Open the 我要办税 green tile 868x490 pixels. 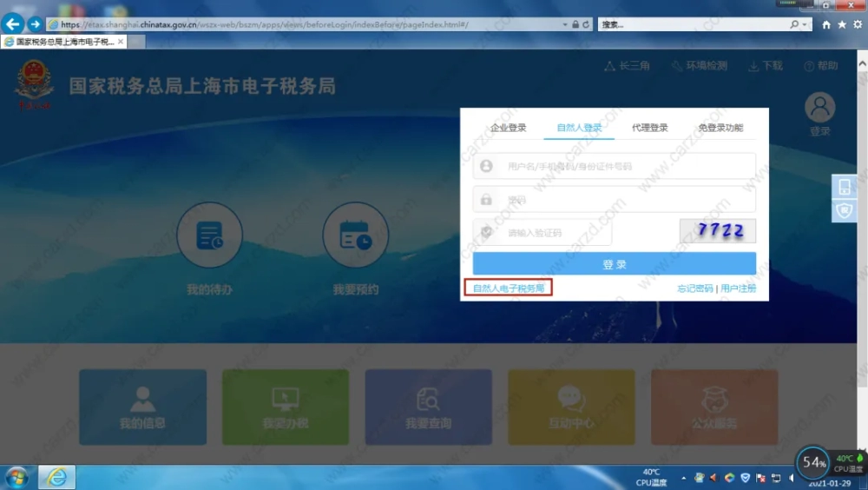pyautogui.click(x=286, y=407)
